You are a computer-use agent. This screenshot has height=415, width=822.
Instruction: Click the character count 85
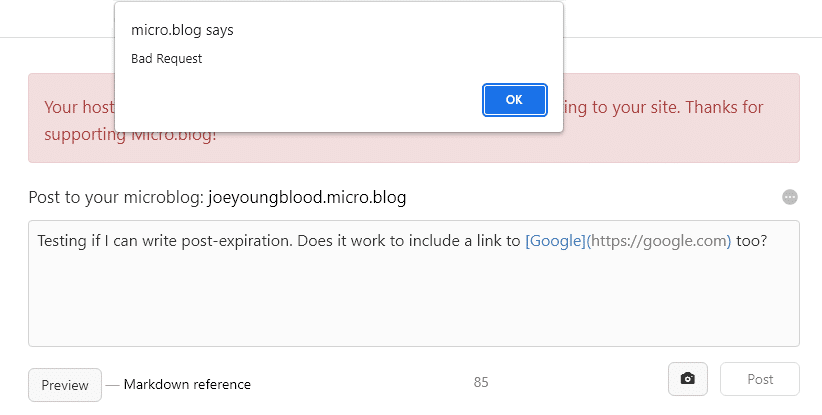click(481, 383)
